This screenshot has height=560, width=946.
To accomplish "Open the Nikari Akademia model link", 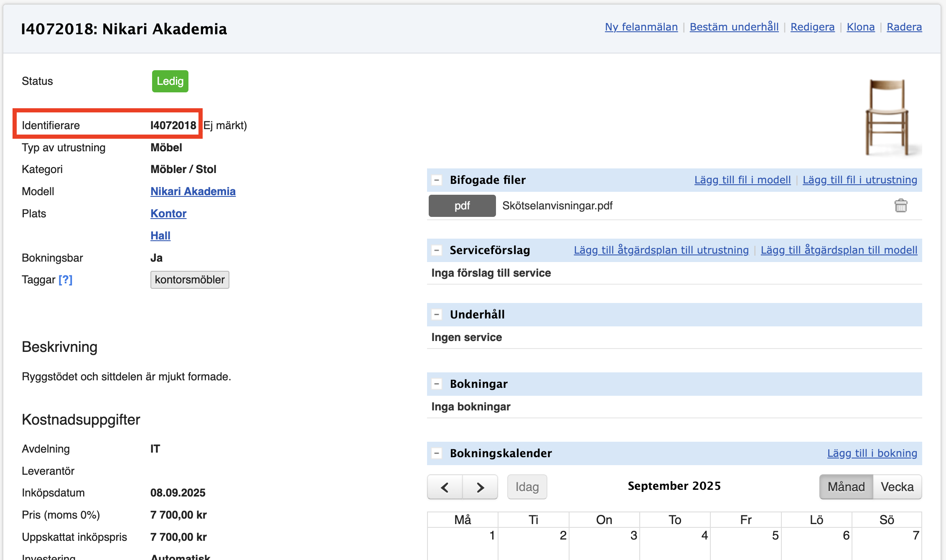I will (193, 191).
